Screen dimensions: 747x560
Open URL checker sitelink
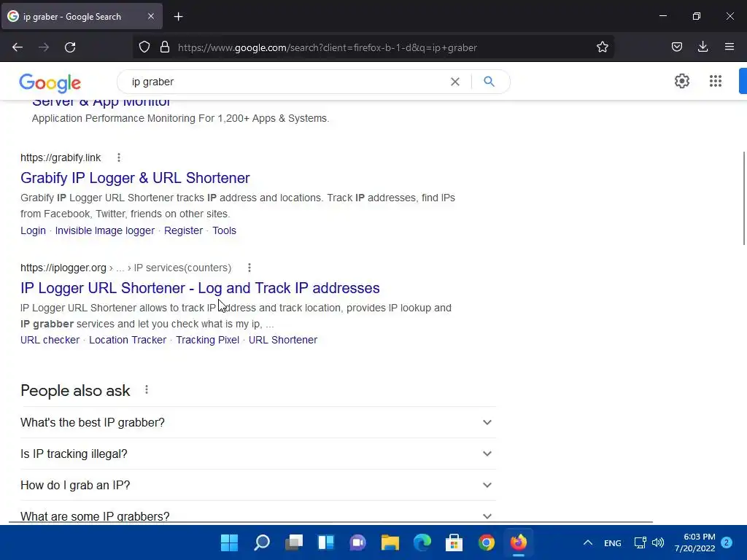click(50, 340)
